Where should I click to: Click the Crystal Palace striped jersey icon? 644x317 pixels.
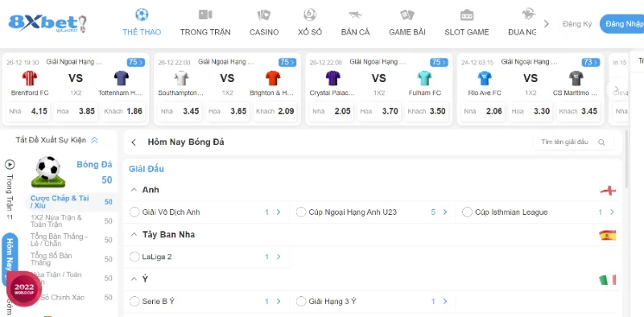point(332,78)
